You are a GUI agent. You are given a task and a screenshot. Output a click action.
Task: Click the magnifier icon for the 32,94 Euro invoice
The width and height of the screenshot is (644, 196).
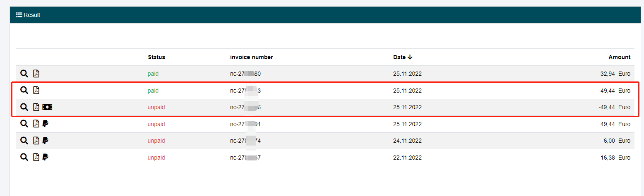(x=24, y=74)
